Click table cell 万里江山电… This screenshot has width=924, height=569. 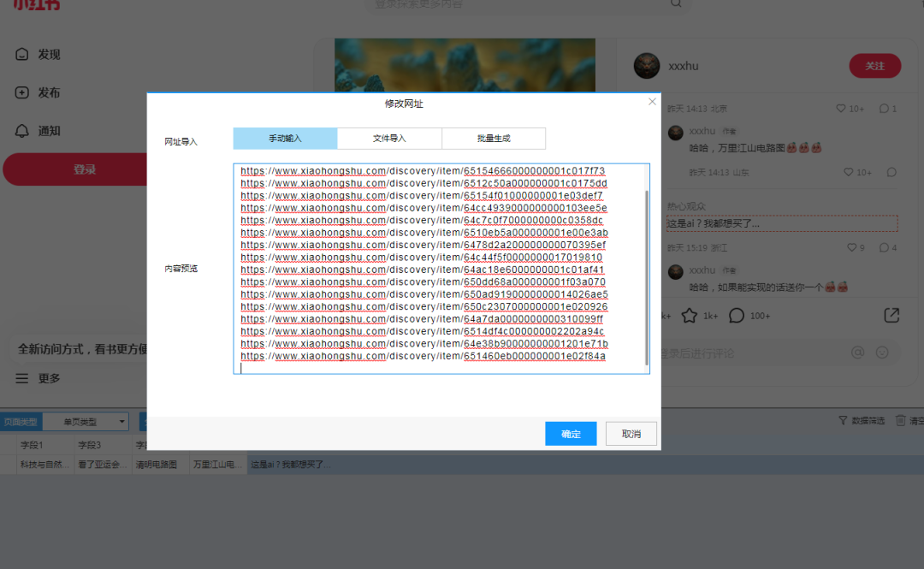coord(218,465)
